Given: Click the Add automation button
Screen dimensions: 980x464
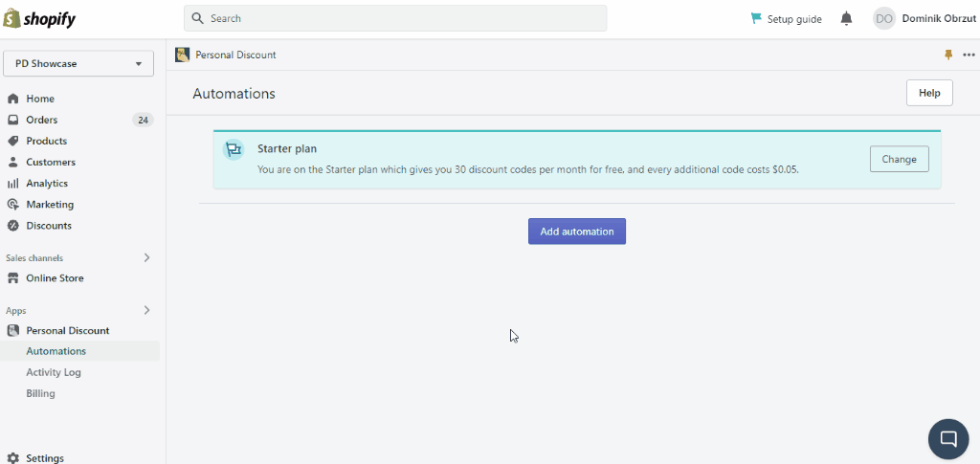Looking at the screenshot, I should click(x=577, y=232).
